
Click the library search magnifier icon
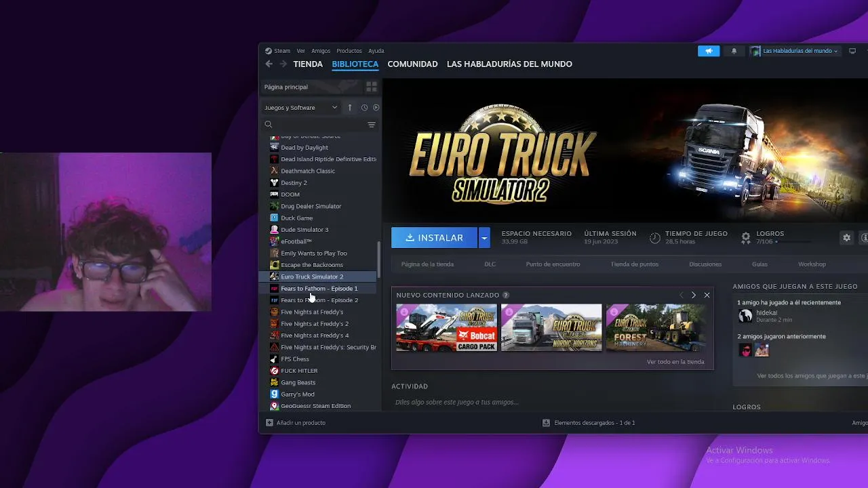click(x=269, y=125)
